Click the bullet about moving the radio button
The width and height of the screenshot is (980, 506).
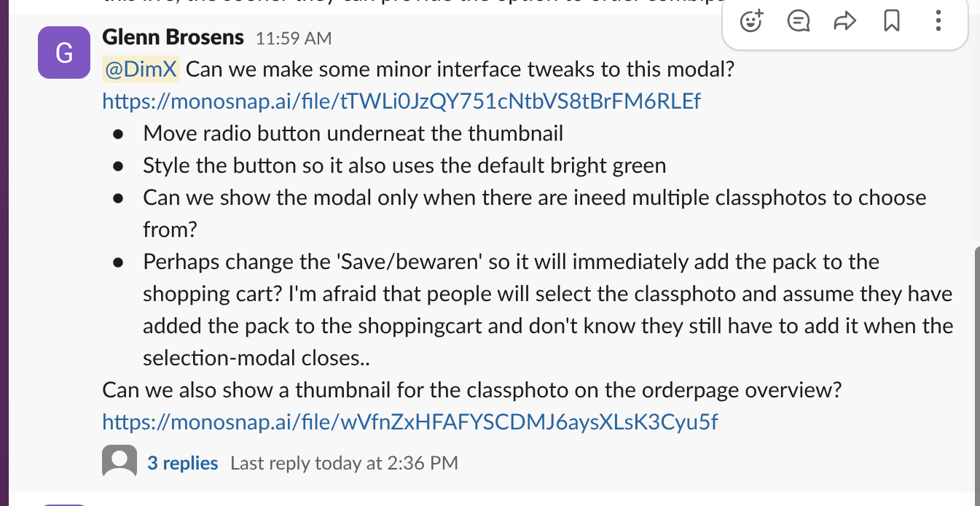point(353,133)
